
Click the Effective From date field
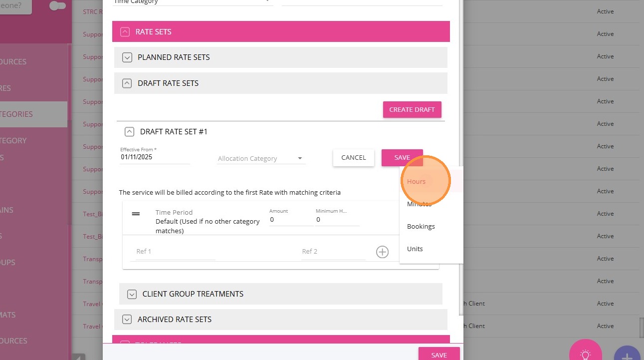tap(155, 157)
